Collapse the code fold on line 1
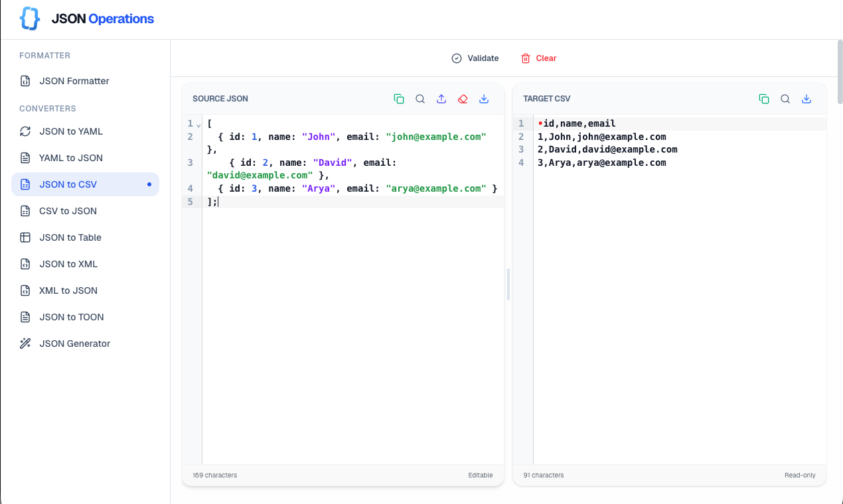 [x=197, y=123]
